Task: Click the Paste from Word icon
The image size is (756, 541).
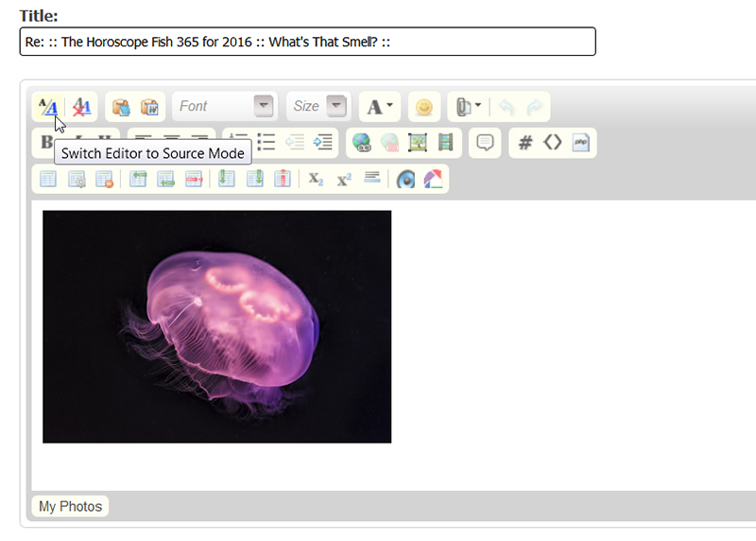Action: point(148,107)
